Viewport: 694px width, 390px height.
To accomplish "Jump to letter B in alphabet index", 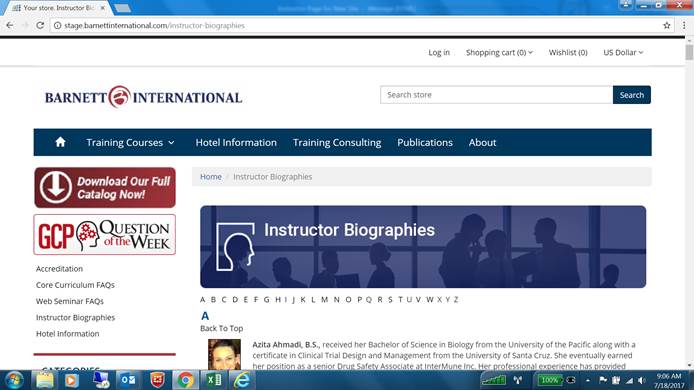I will pyautogui.click(x=213, y=300).
